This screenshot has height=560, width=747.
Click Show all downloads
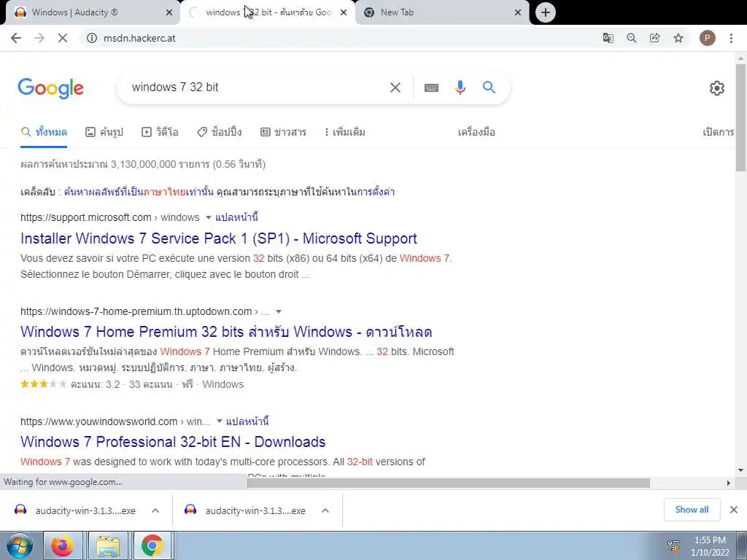point(692,510)
